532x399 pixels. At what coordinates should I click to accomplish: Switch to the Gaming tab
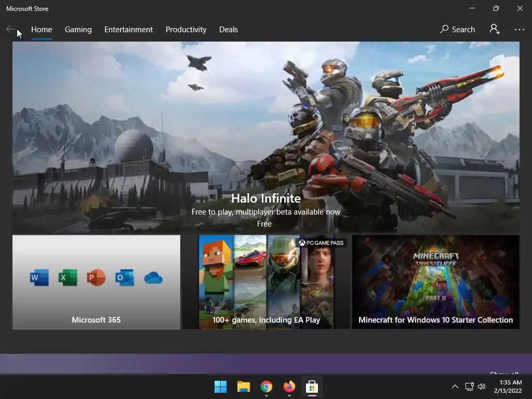[x=78, y=30]
